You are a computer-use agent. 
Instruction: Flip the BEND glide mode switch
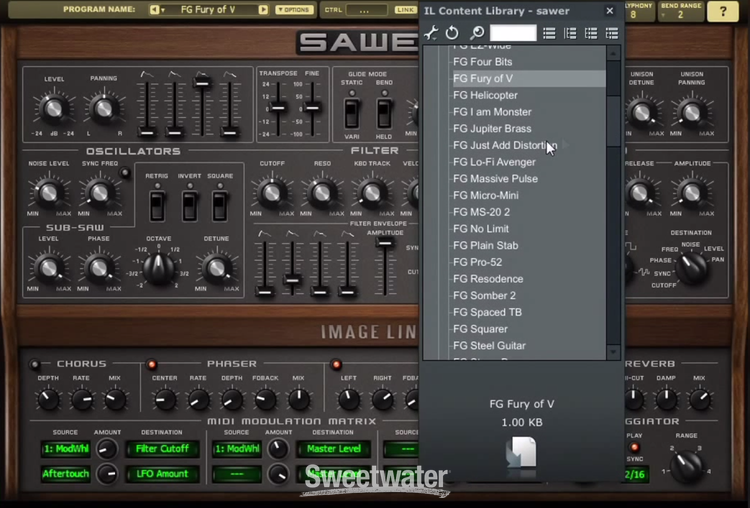point(384,113)
